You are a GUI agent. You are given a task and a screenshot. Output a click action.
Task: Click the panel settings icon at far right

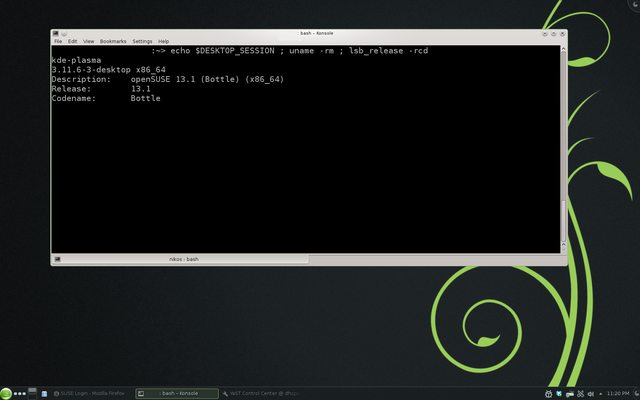(x=634, y=393)
